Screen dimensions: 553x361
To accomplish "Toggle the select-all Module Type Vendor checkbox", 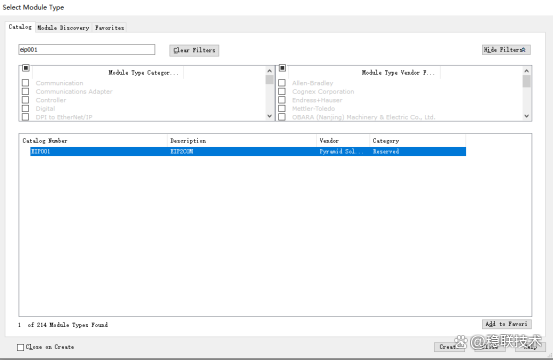I will (282, 68).
